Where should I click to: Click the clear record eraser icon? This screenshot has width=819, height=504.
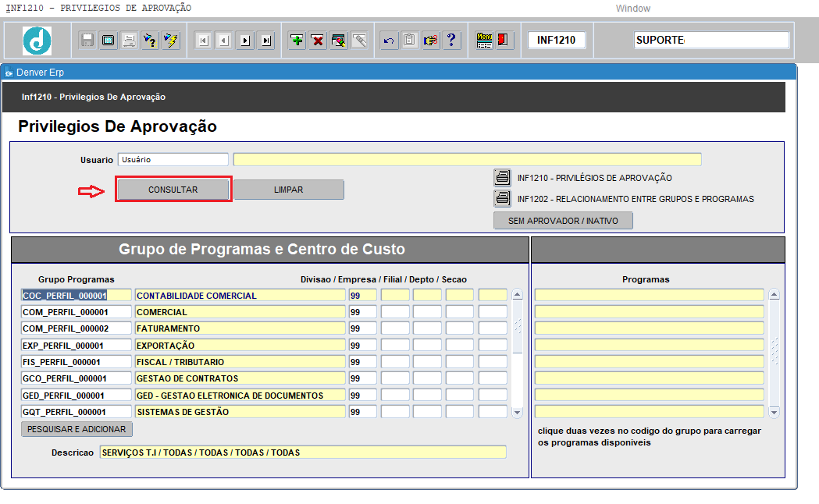tap(339, 40)
